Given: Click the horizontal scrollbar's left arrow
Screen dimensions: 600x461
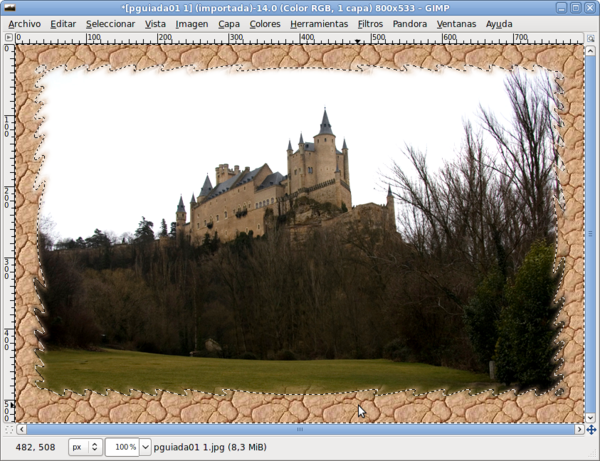Looking at the screenshot, I should (20, 429).
